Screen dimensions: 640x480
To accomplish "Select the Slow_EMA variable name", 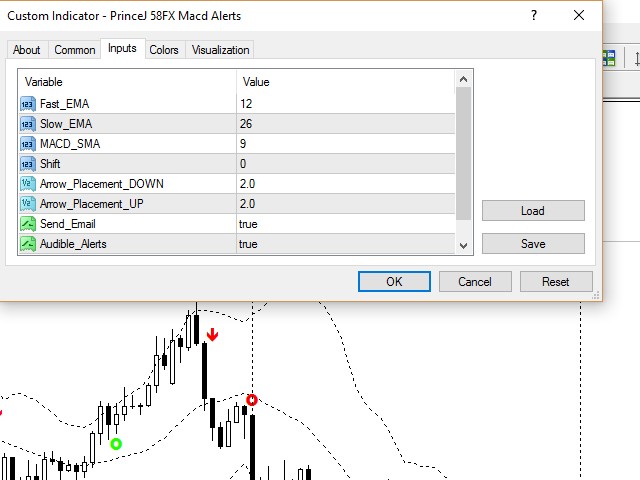I will pyautogui.click(x=66, y=124).
